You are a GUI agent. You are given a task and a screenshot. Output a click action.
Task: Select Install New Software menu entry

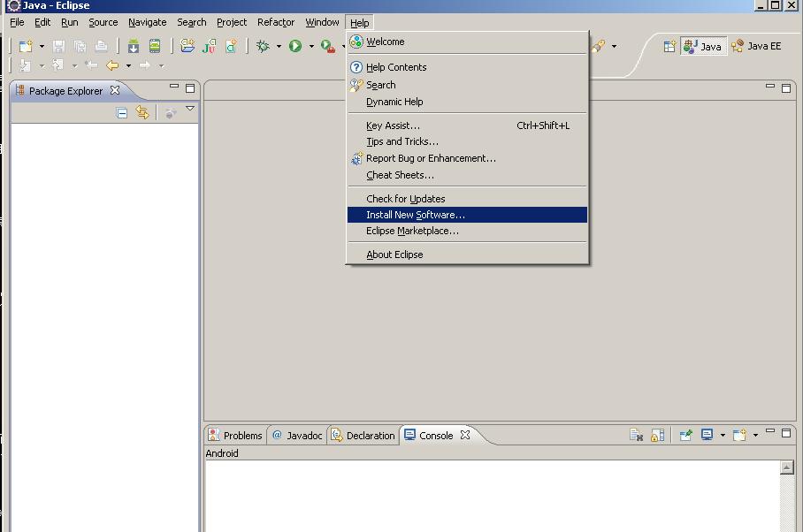[415, 215]
